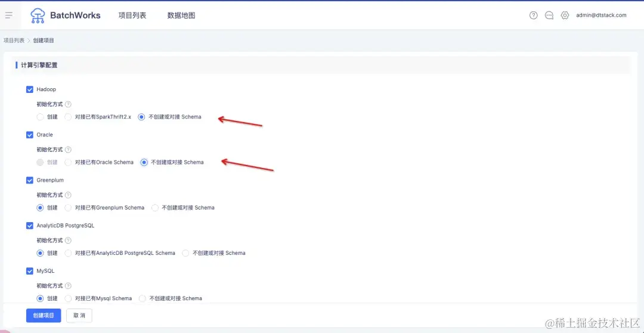Click the BatchWorks cloud logo
The image size is (644, 333).
[x=38, y=15]
